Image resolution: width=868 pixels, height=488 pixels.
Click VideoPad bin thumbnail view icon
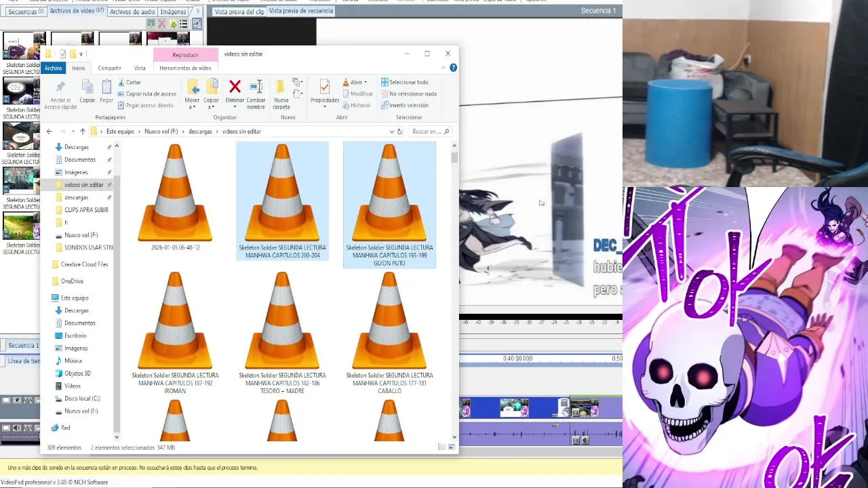point(197,24)
